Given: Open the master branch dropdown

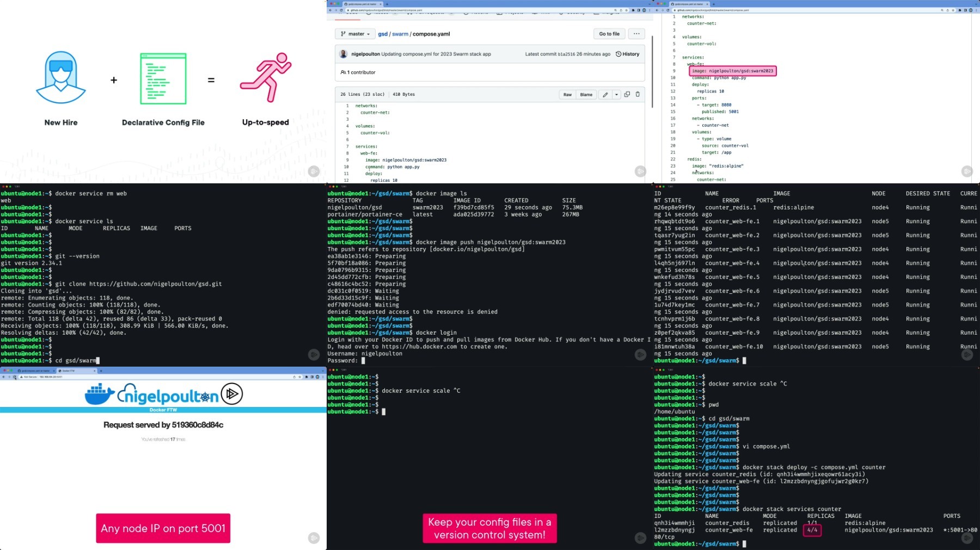Looking at the screenshot, I should click(355, 34).
